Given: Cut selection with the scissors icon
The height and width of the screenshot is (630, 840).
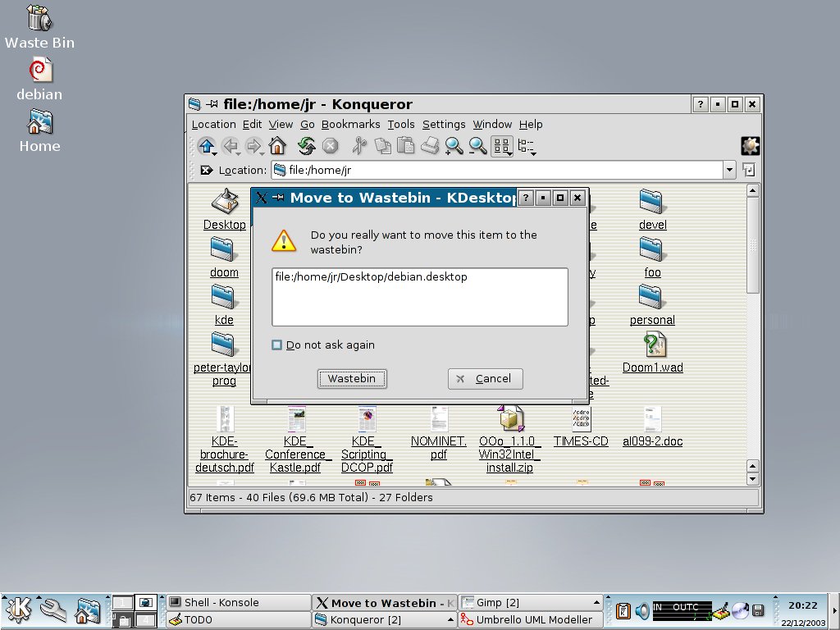Looking at the screenshot, I should click(x=359, y=145).
